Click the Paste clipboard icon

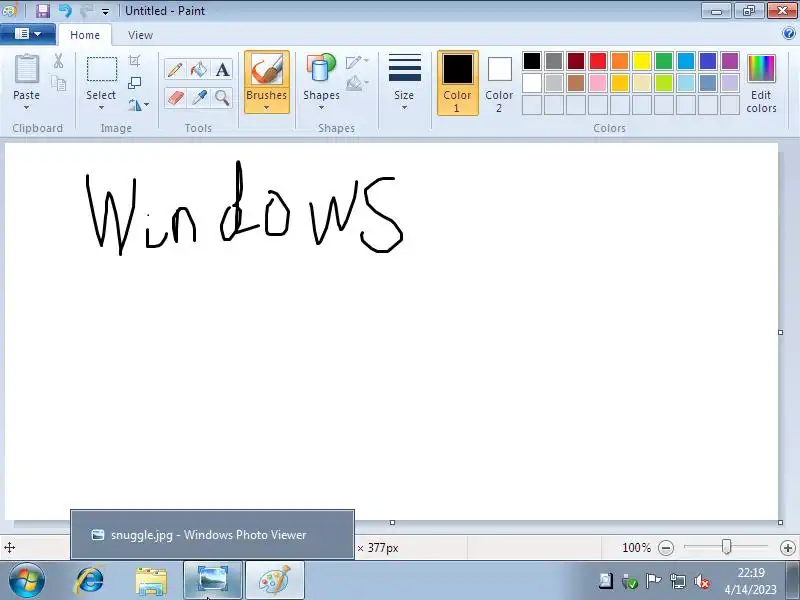pos(26,69)
